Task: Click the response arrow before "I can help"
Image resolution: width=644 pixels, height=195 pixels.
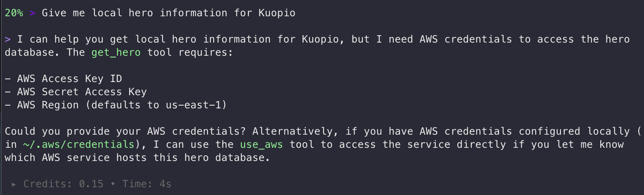Action: [x=8, y=39]
